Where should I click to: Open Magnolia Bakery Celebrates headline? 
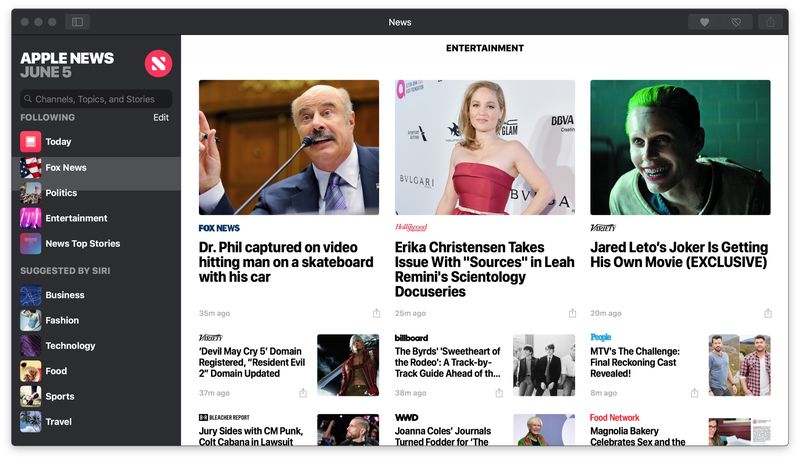click(x=638, y=436)
